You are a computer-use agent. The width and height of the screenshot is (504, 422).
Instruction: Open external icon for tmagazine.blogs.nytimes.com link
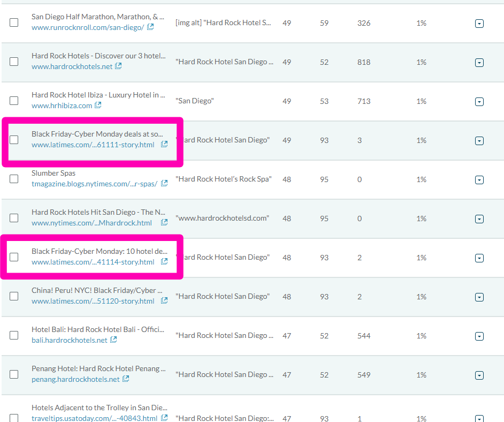tap(164, 183)
